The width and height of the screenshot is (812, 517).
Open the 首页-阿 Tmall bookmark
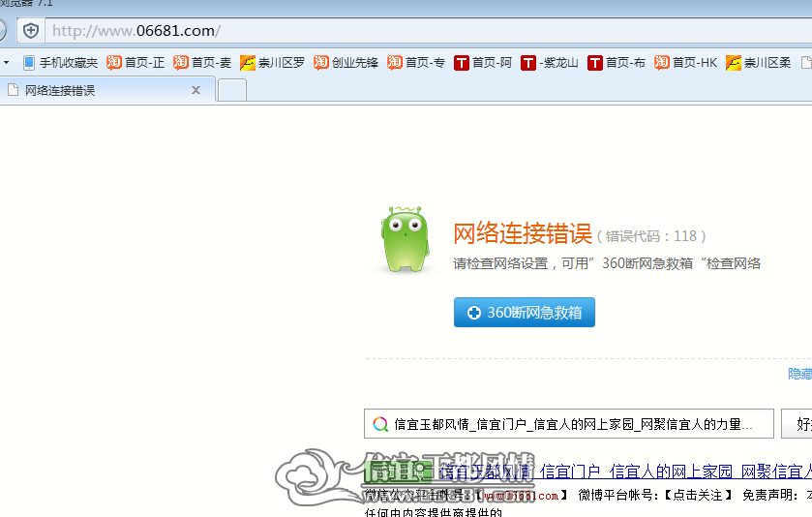(x=483, y=63)
